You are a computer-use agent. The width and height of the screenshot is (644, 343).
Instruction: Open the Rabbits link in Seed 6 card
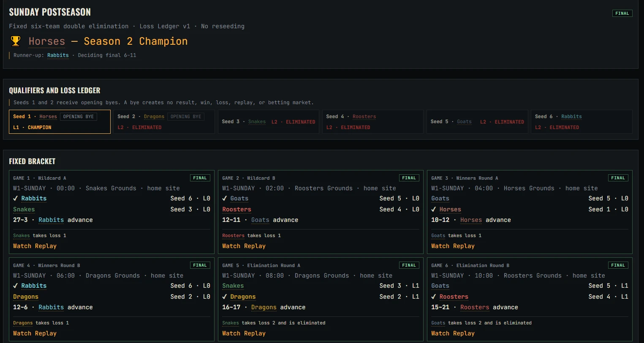click(571, 116)
